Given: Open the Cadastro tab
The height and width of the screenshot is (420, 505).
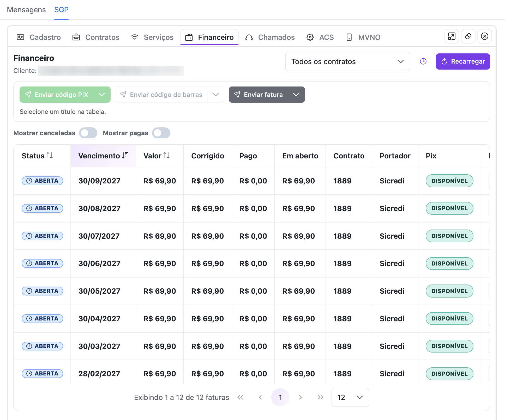Looking at the screenshot, I should (x=39, y=37).
